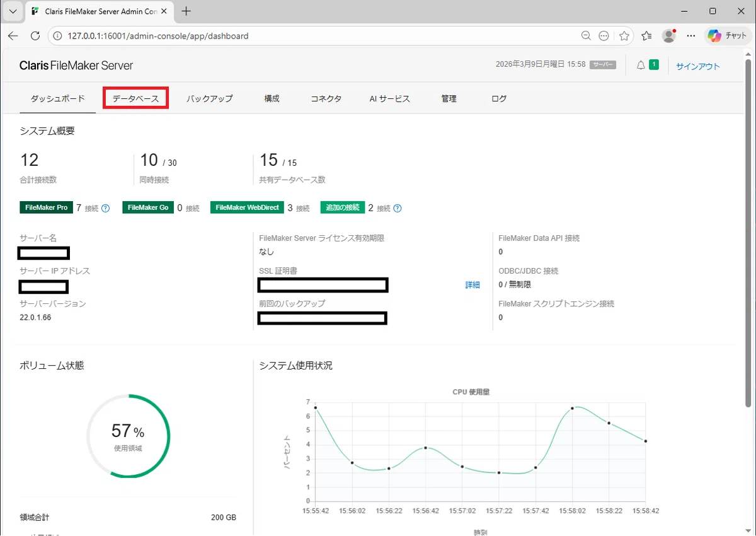Screen dimensions: 756x536
Task: Click the help icon beside FileMaker Pro connections
Action: 106,208
